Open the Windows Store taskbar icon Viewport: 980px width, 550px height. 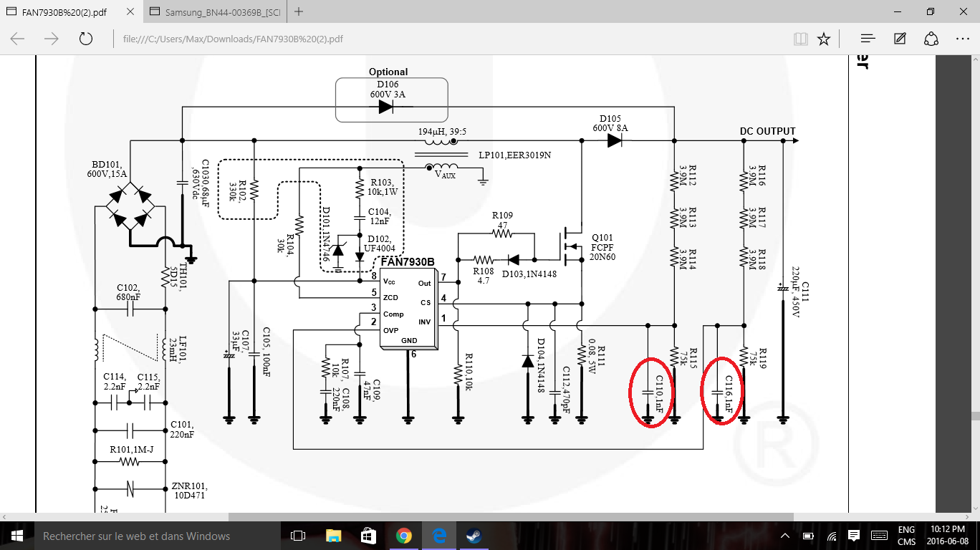tap(368, 536)
